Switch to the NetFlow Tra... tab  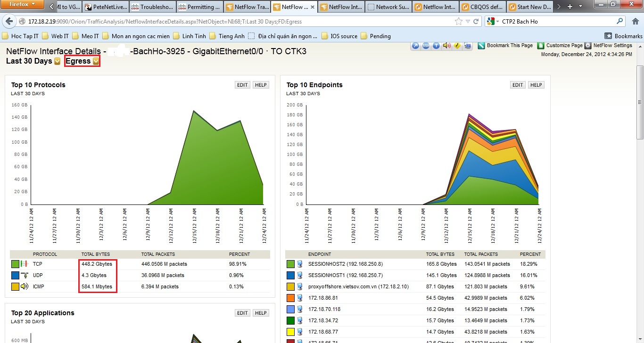246,7
